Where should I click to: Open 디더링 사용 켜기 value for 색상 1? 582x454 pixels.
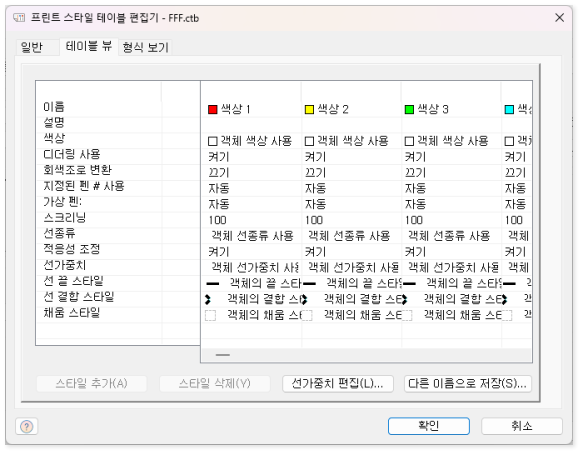point(219,157)
